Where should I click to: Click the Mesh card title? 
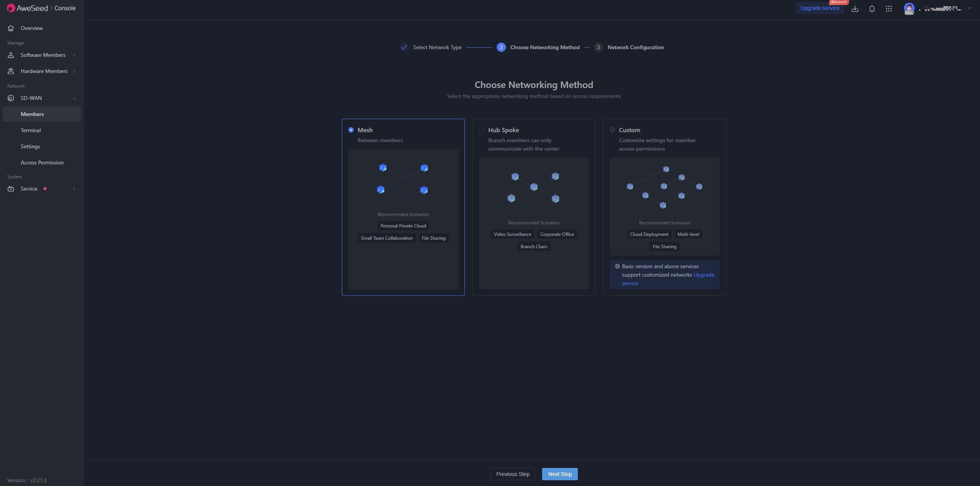(x=365, y=130)
